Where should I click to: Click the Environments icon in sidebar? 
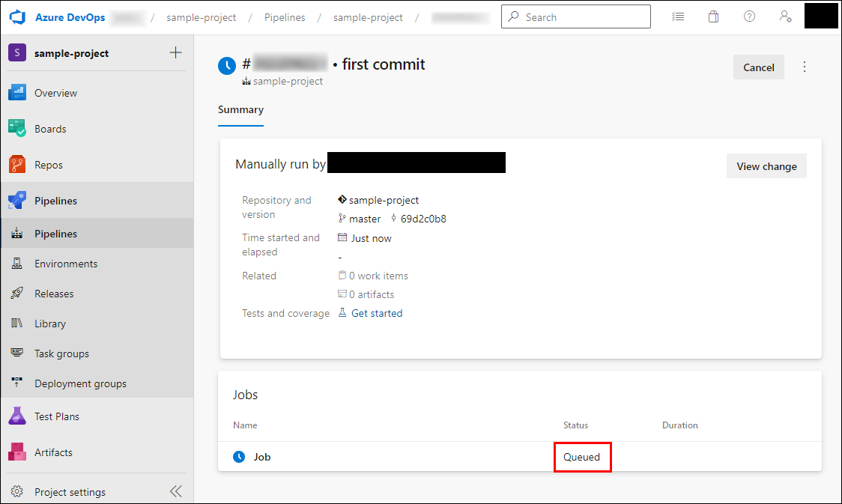17,263
